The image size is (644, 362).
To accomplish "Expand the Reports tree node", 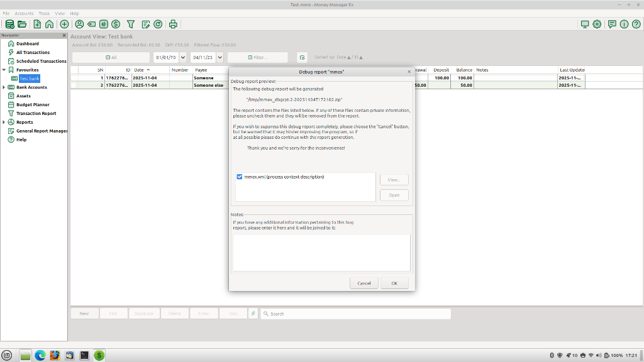I will [4, 122].
